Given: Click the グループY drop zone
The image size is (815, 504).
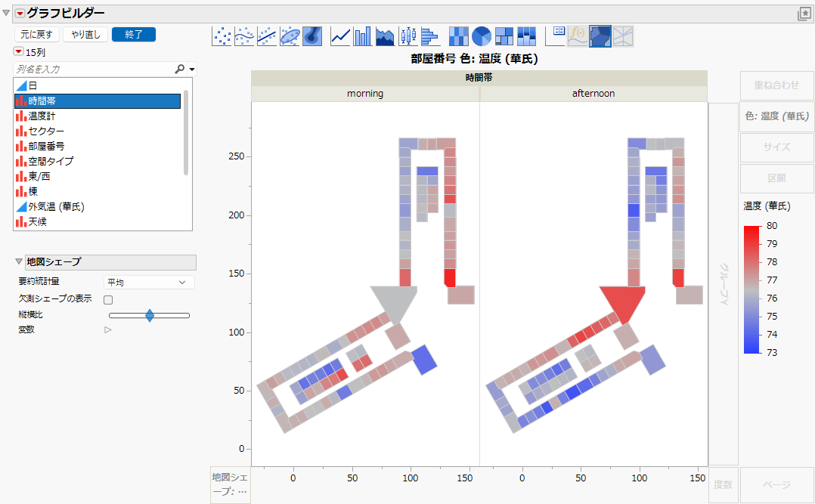Looking at the screenshot, I should tap(724, 283).
